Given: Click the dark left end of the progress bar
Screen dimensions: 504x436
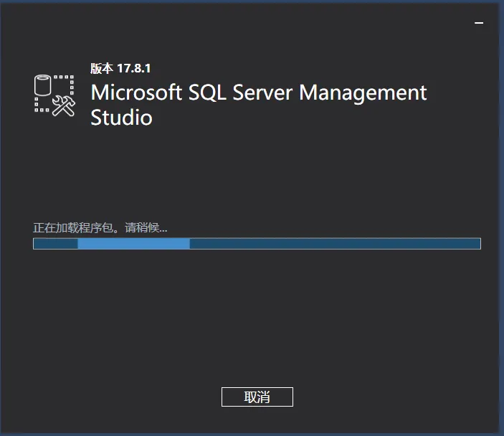Looking at the screenshot, I should click(55, 244).
